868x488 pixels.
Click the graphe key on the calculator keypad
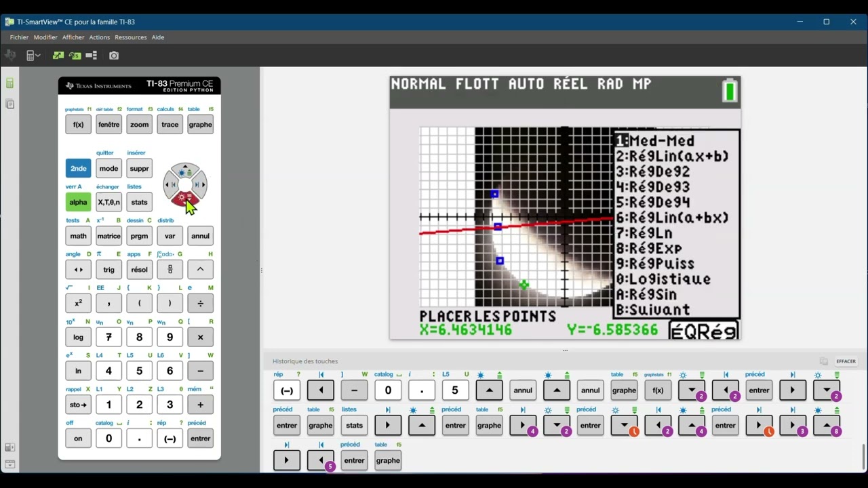click(x=200, y=125)
